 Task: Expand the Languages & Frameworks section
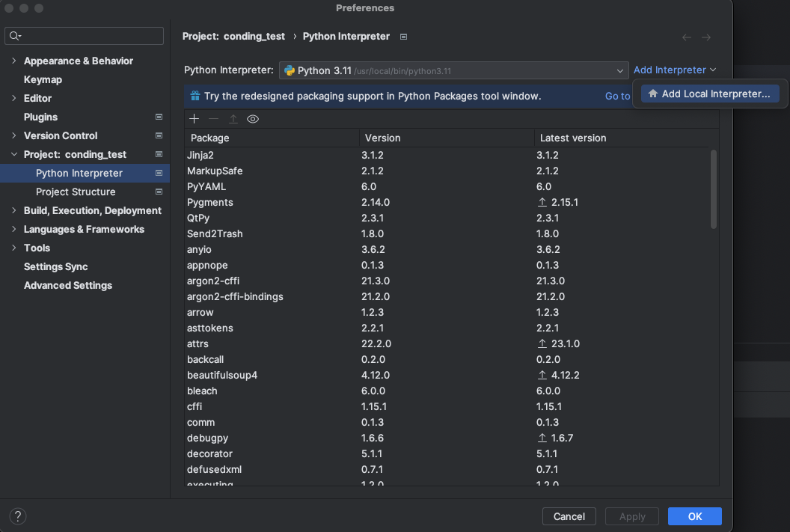(14, 229)
